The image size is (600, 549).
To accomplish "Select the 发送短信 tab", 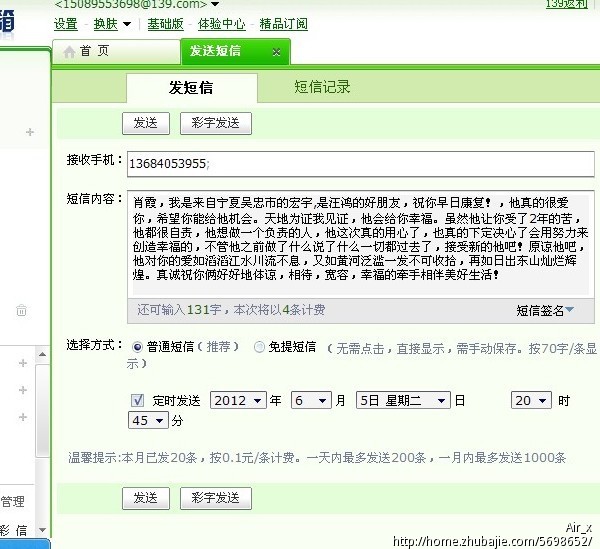I will pos(235,52).
